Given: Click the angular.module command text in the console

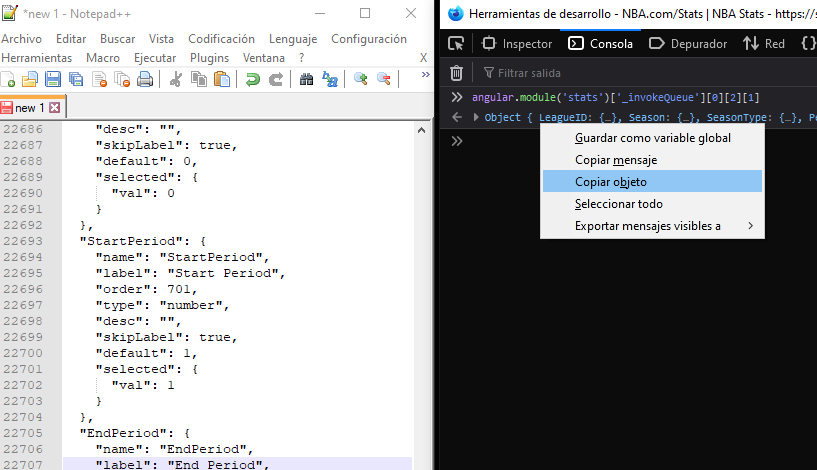Looking at the screenshot, I should click(615, 97).
